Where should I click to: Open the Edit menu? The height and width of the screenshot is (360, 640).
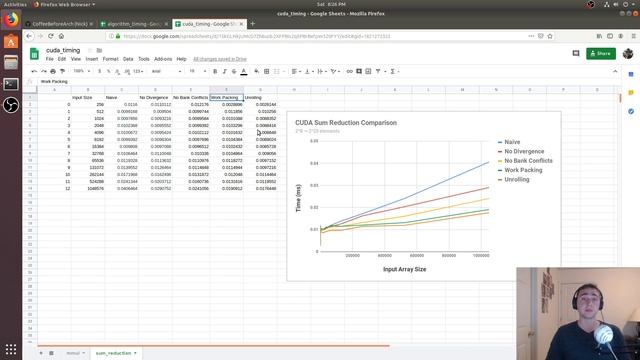pyautogui.click(x=62, y=59)
